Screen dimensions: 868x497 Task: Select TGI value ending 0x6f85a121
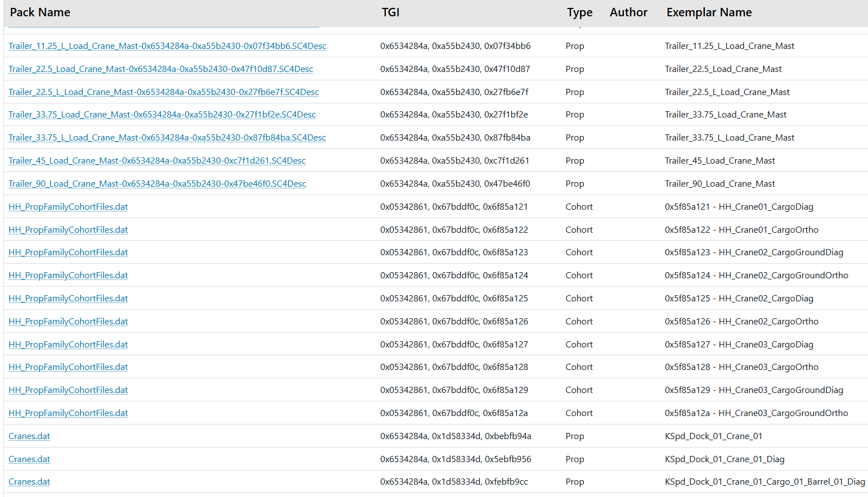point(454,207)
